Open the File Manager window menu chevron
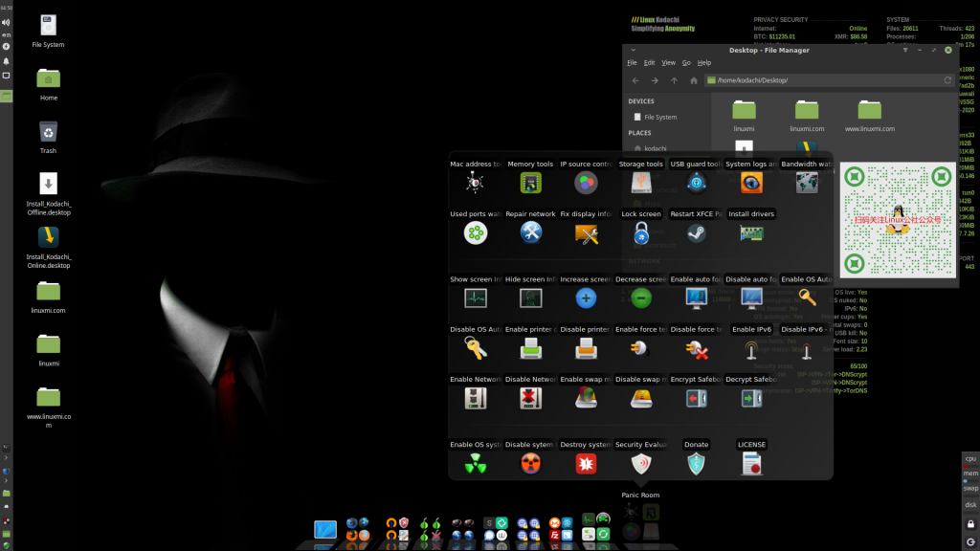Screen dimensions: 980x551 point(634,50)
